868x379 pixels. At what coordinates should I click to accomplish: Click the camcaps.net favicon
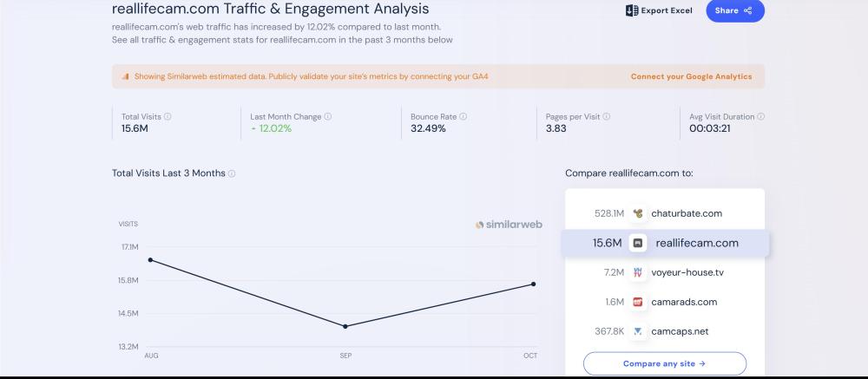[639, 331]
